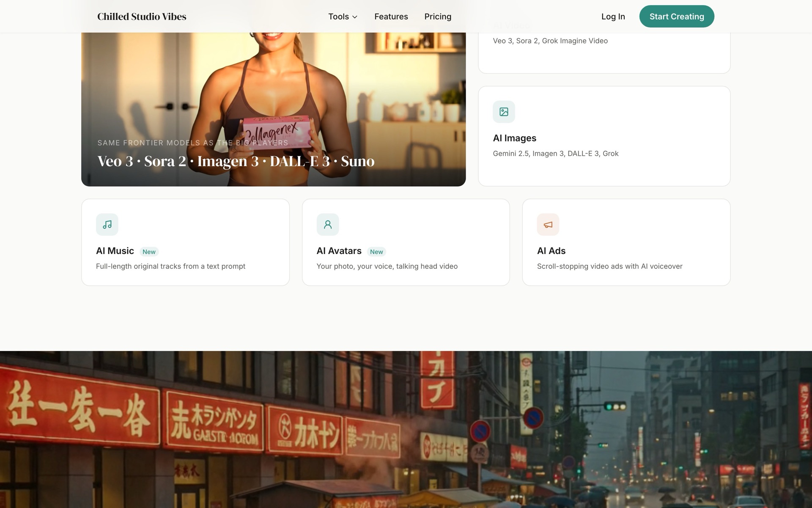Viewport: 812px width, 508px height.
Task: Click the AI Ads megaphone icon
Action: 548,224
